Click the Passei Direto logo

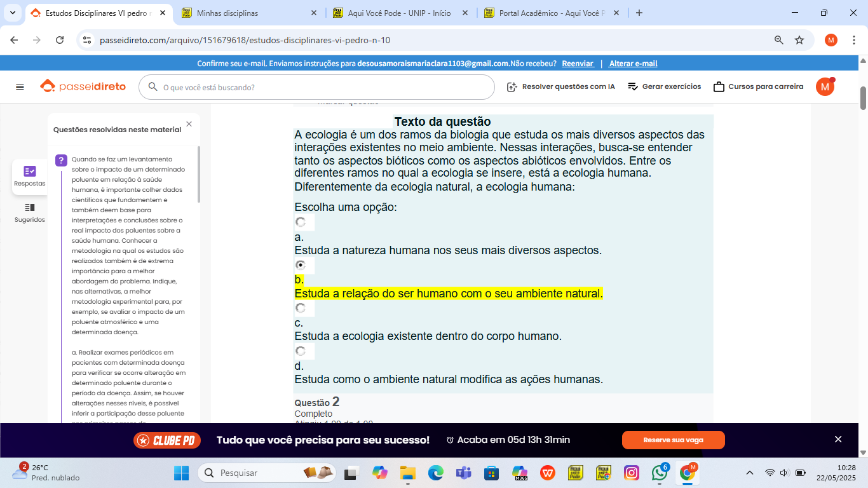(x=83, y=86)
